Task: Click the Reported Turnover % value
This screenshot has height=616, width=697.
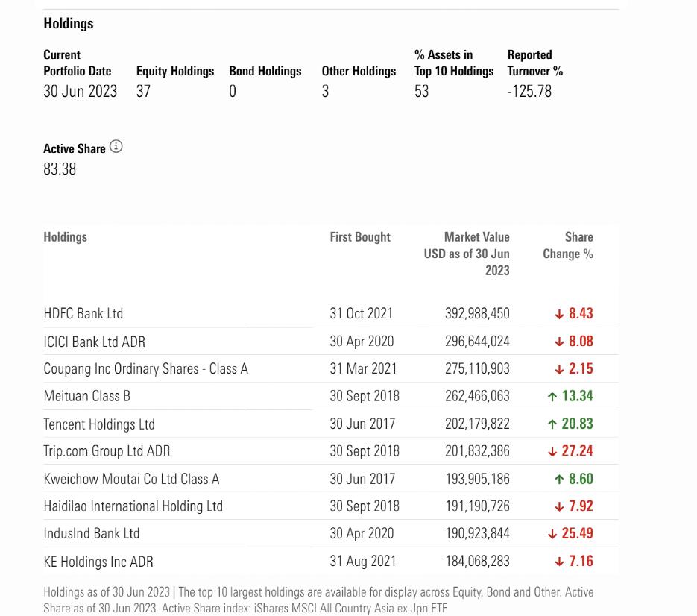Action: 529,92
